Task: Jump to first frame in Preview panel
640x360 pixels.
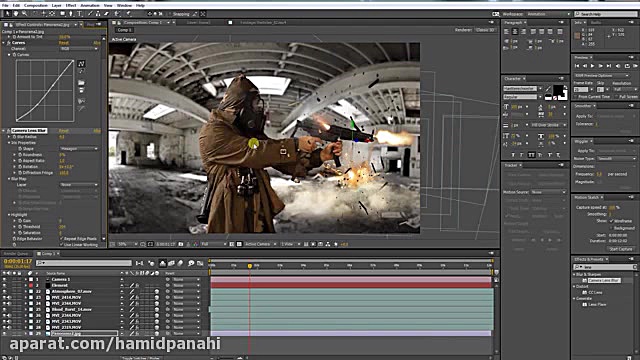Action: pyautogui.click(x=577, y=66)
